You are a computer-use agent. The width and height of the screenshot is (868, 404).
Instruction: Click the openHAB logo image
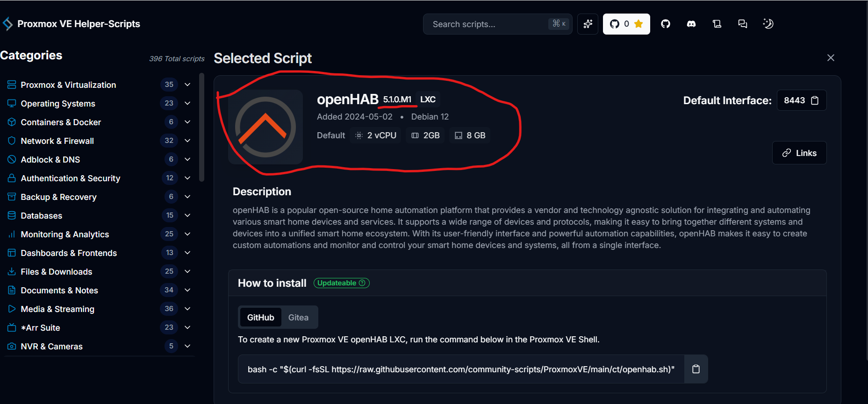point(265,127)
